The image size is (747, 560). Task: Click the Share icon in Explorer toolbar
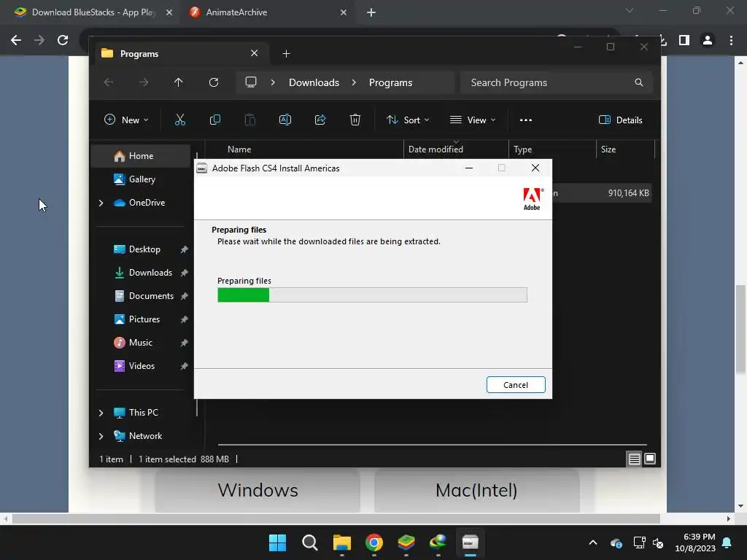coord(320,120)
